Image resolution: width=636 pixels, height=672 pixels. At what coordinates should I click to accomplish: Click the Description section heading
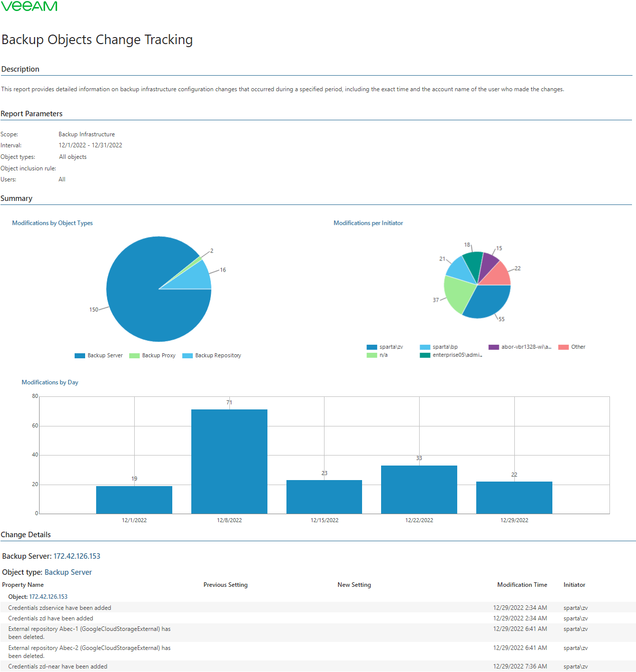[20, 69]
